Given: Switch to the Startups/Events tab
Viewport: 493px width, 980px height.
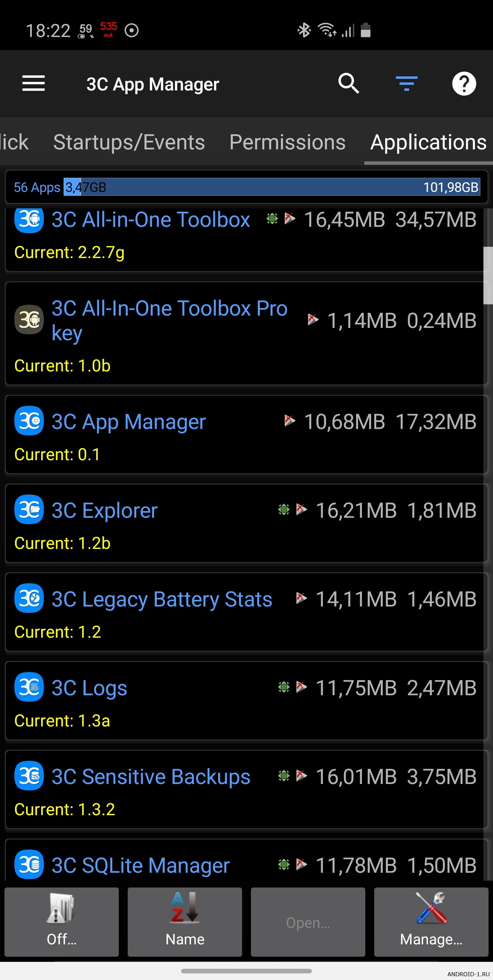Looking at the screenshot, I should 129,142.
